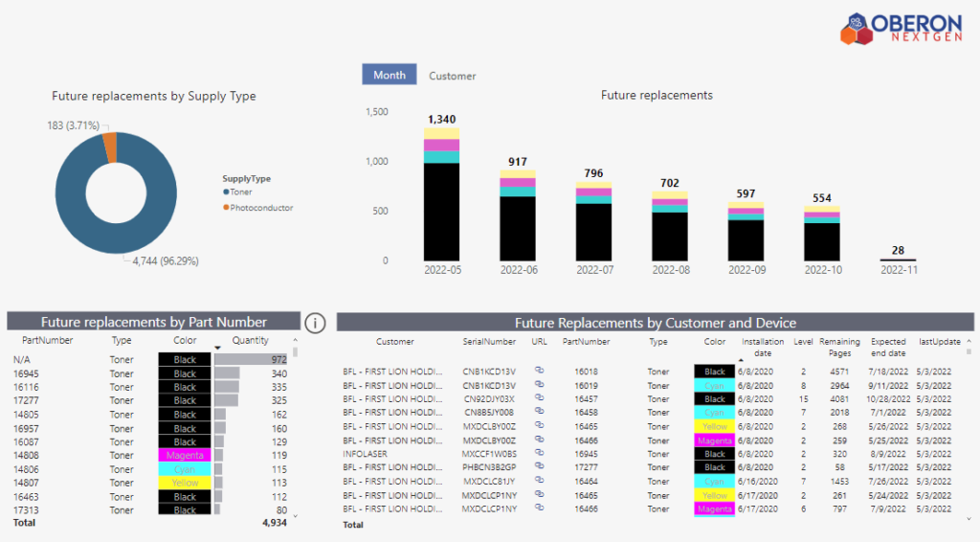Toggle Photoconductor in the SupplyType legend
Viewport: 980px width, 542px height.
point(260,208)
